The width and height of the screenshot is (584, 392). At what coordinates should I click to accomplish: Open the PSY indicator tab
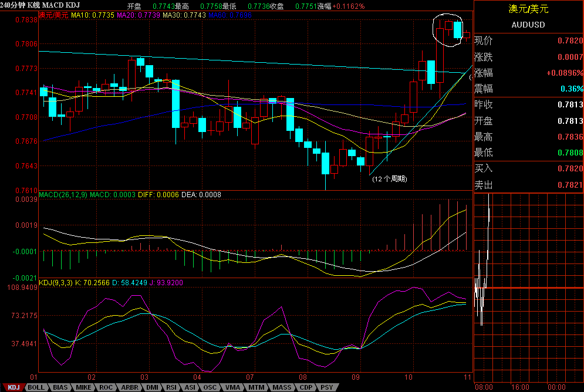326,387
